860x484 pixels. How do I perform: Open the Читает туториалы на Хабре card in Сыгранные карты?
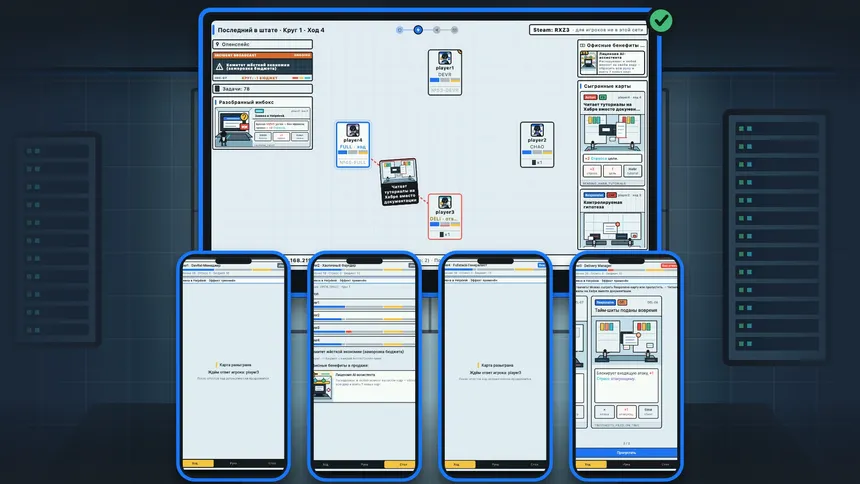[x=612, y=139]
